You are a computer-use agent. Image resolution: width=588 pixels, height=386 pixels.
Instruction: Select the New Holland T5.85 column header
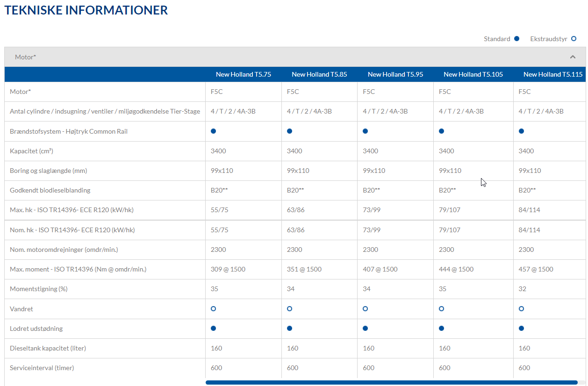[x=319, y=74]
